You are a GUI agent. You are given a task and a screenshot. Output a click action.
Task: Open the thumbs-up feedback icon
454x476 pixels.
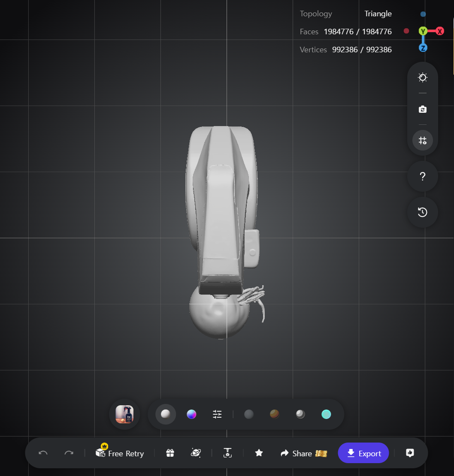coord(410,453)
